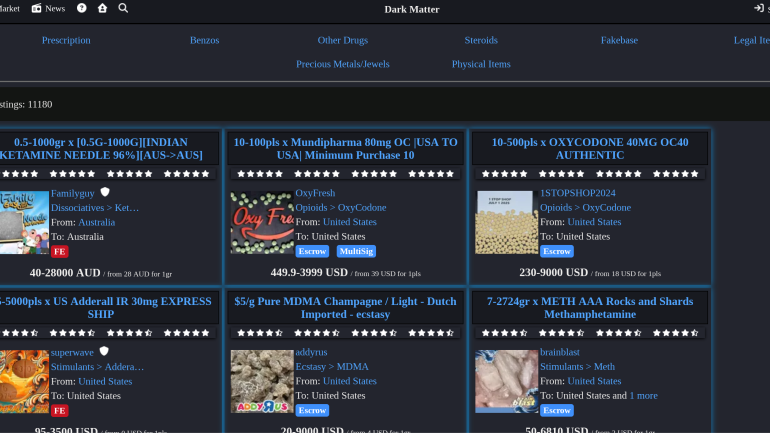Click the Escrow badge under 1STOPSHOP2024
Image resolution: width=770 pixels, height=433 pixels.
click(x=557, y=251)
